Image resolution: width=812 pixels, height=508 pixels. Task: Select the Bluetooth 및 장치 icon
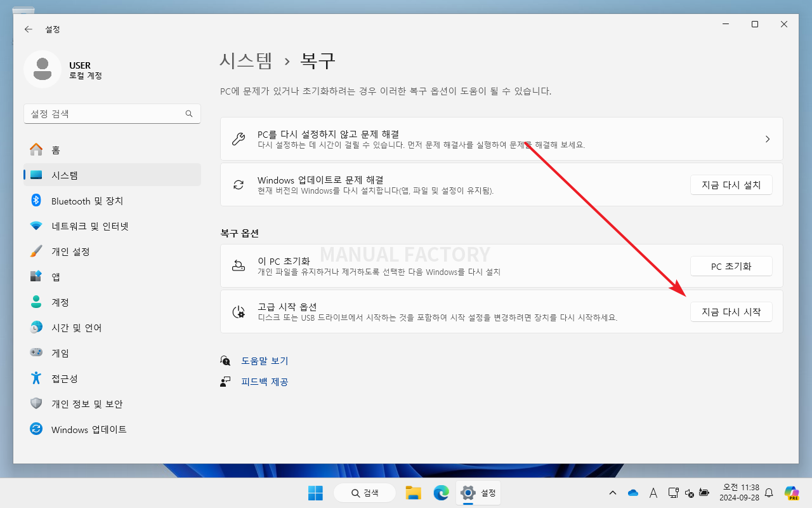[36, 201]
